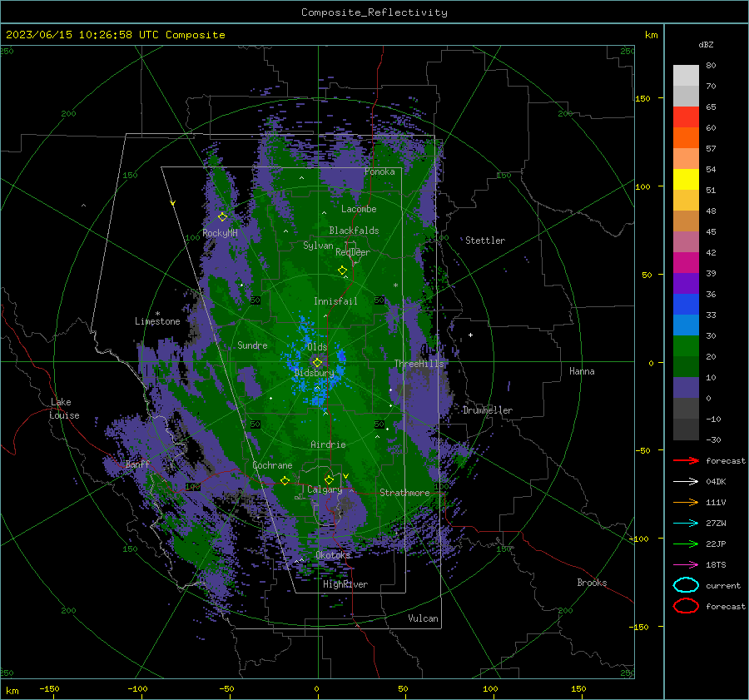Click the magenta 18TS arrow icon
749x700 pixels.
point(686,564)
